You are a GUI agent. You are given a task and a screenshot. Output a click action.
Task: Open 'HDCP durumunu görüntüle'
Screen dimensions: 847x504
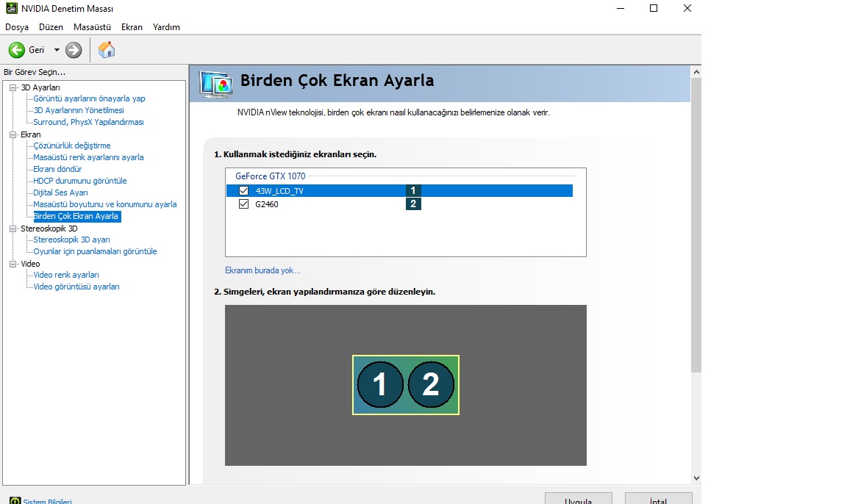pos(80,181)
